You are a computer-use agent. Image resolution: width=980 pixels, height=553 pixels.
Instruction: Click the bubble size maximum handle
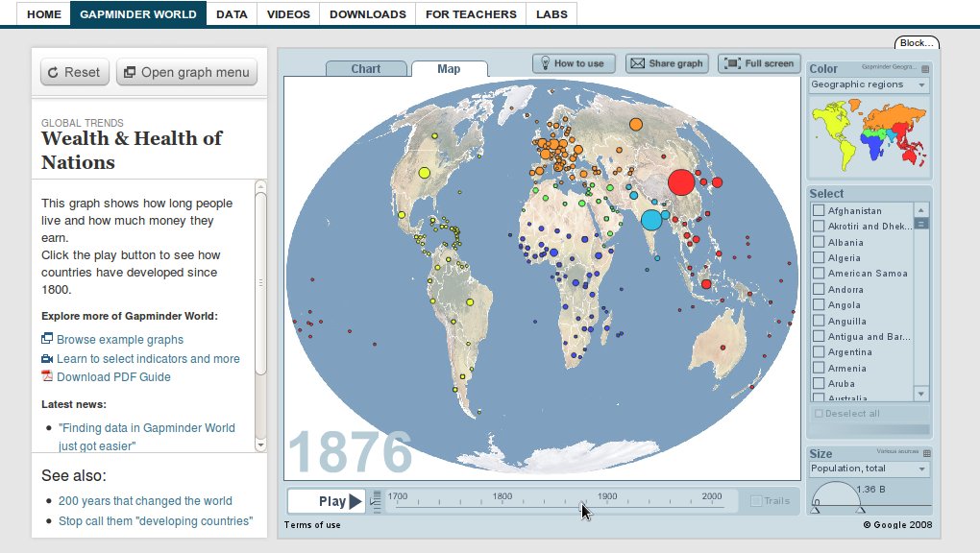coord(861,510)
